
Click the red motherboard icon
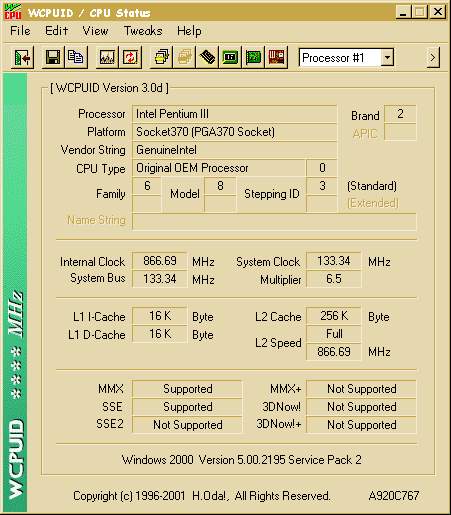276,57
